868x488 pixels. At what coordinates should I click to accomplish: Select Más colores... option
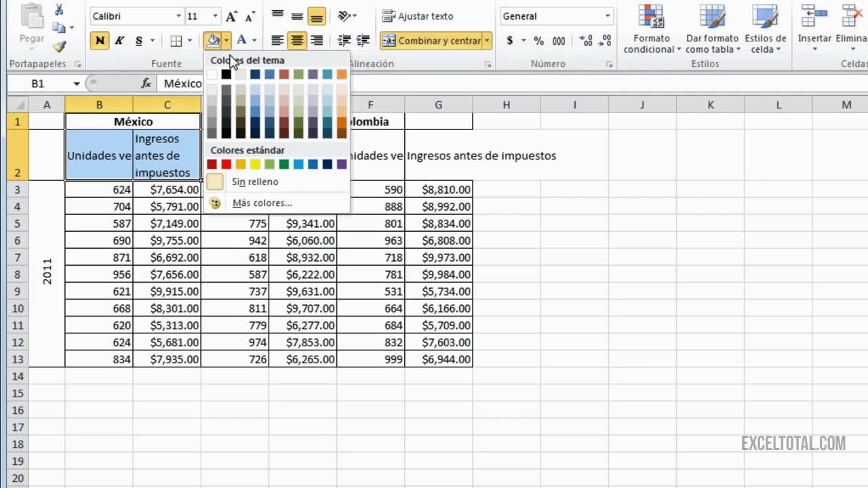pyautogui.click(x=262, y=203)
